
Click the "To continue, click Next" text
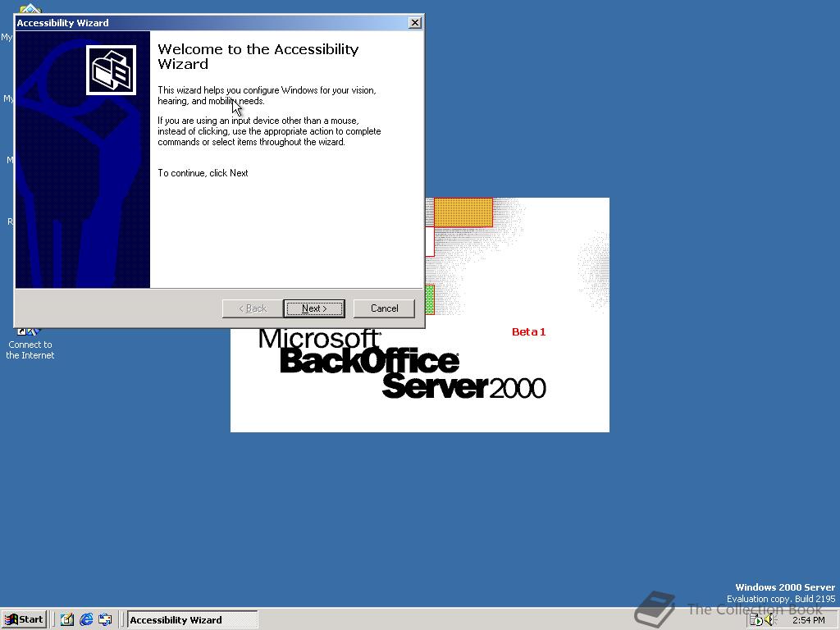pos(203,173)
